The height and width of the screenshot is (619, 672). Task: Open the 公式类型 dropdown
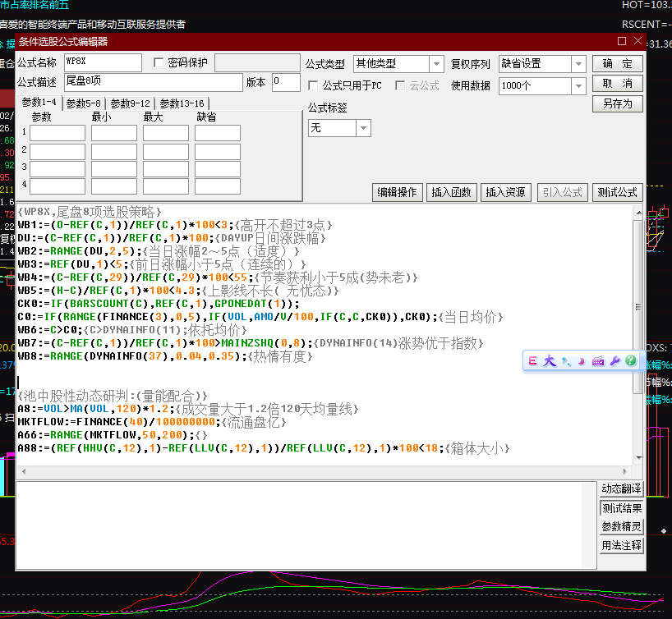436,64
